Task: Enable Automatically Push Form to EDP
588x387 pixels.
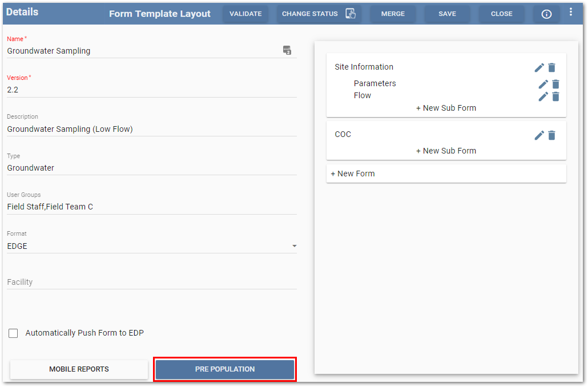Action: (13, 333)
